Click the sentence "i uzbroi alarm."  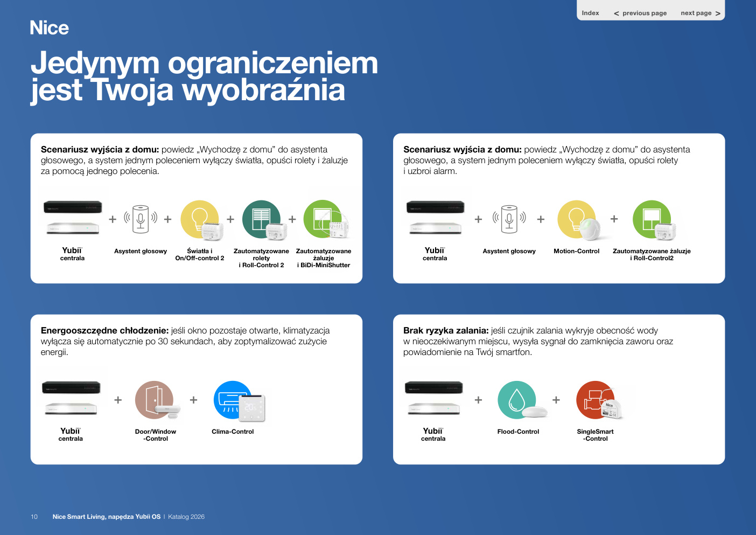pos(430,171)
